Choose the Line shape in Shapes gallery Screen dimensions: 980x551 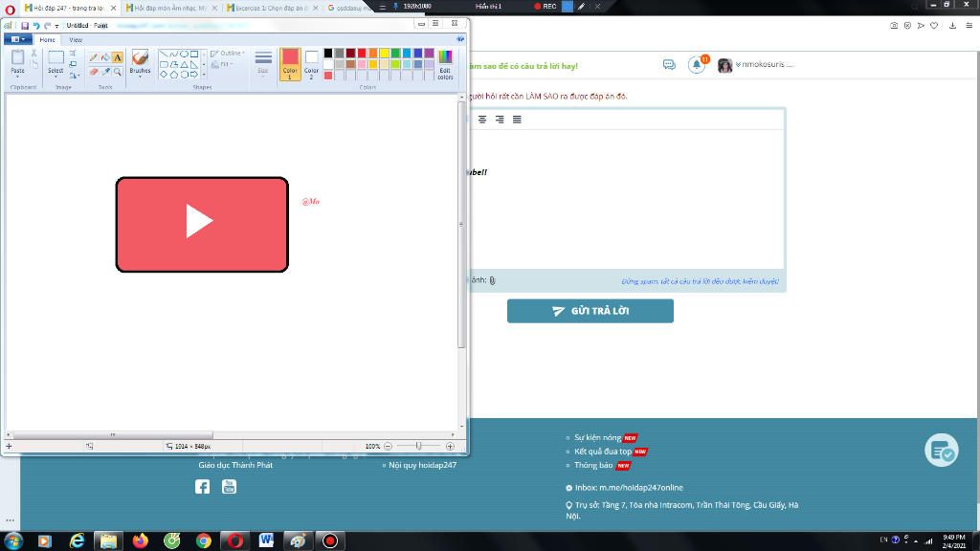163,55
